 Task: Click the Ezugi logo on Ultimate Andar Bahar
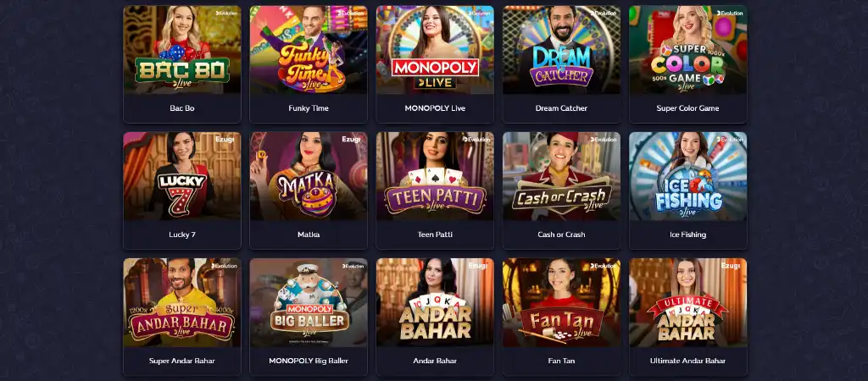732,265
